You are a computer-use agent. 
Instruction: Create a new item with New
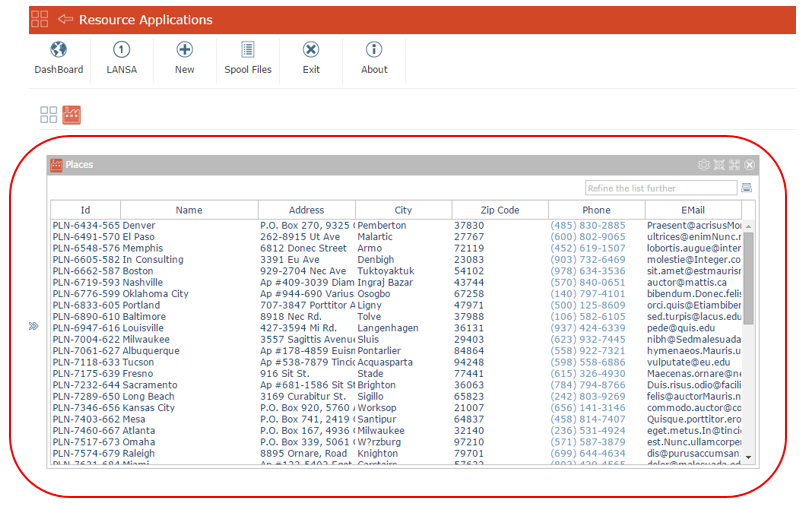pos(184,58)
